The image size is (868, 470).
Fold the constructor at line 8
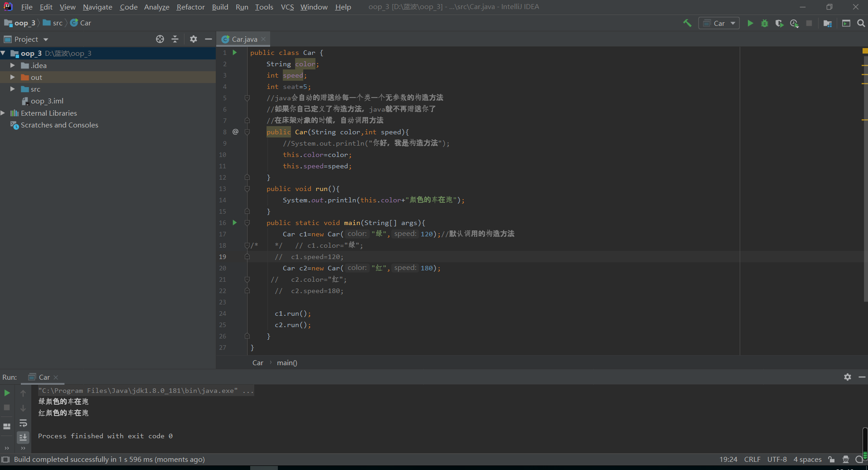pos(247,132)
